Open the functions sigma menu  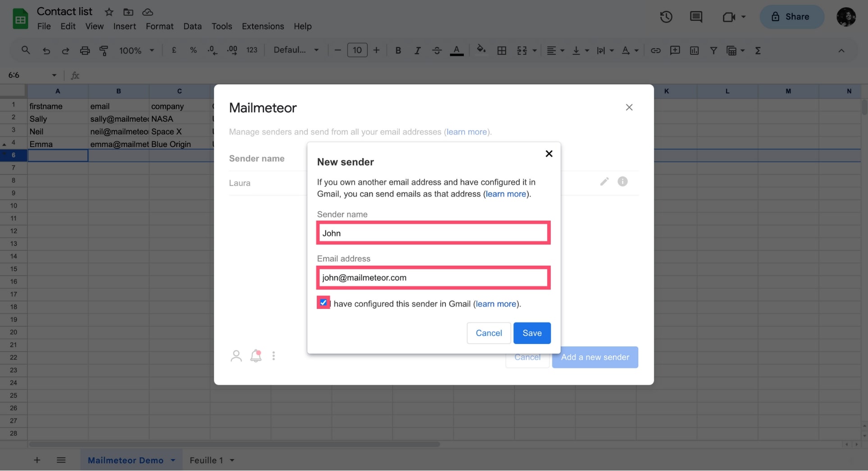[x=758, y=50]
